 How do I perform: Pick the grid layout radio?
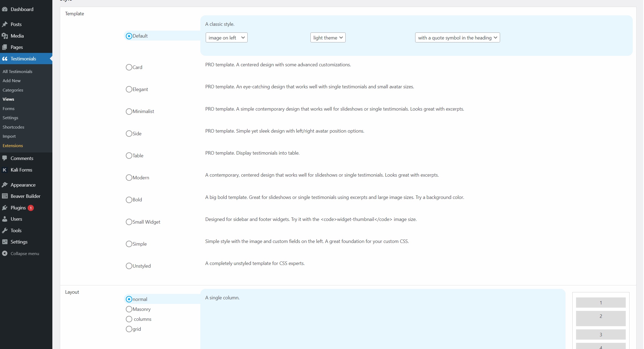coord(129,329)
